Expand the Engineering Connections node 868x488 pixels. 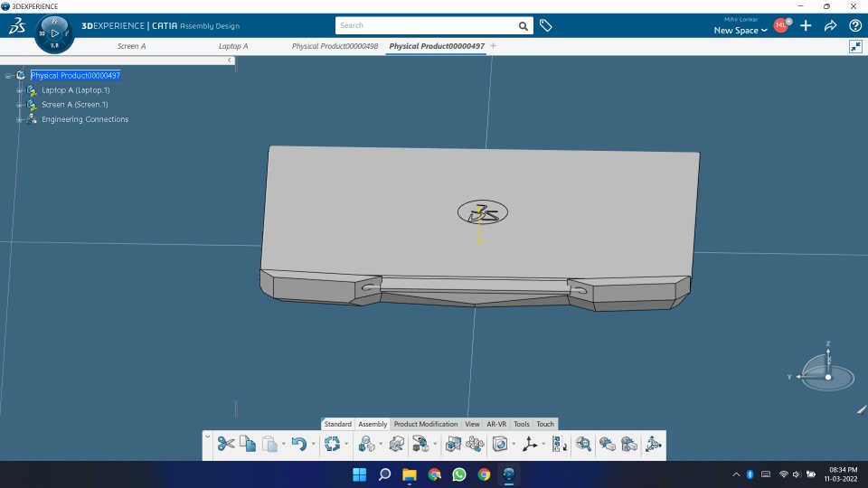[19, 119]
